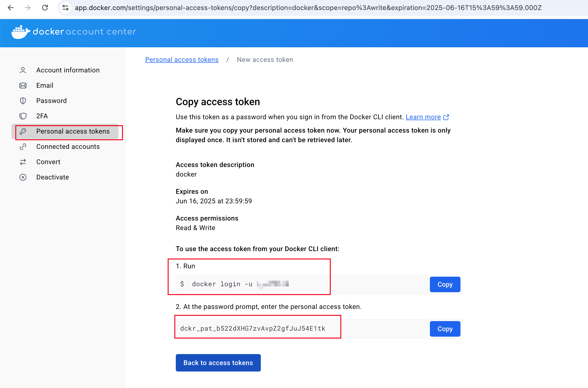Image resolution: width=588 pixels, height=388 pixels.
Task: Click the Docker whale logo
Action: pos(21,32)
